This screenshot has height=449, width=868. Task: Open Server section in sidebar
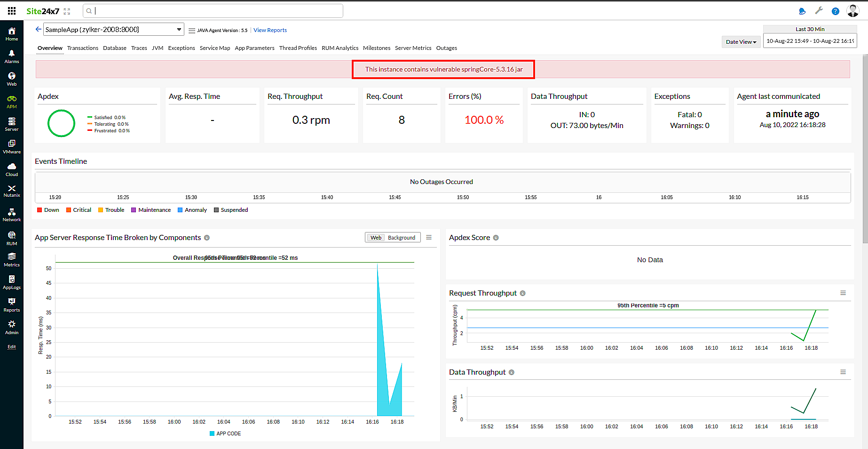(x=12, y=124)
